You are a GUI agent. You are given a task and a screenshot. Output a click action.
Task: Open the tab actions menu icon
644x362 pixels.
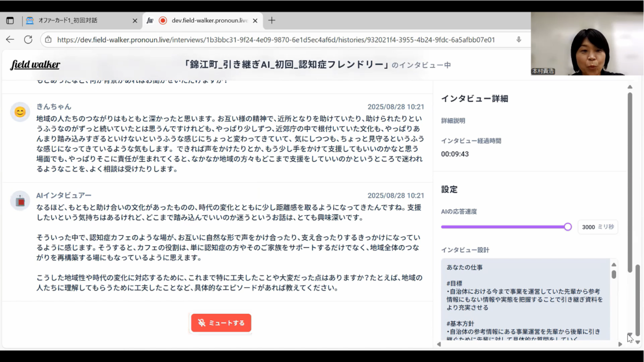[x=10, y=20]
